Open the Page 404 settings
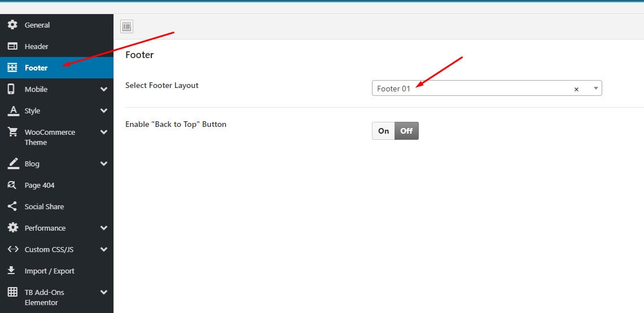This screenshot has height=313, width=644. click(40, 185)
